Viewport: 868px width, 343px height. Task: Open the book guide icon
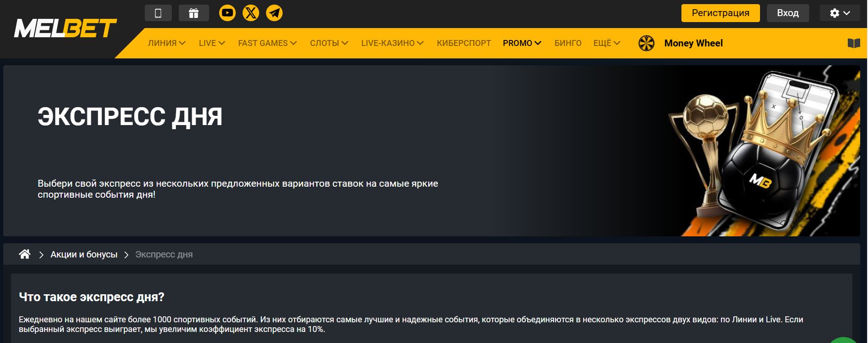coord(853,43)
